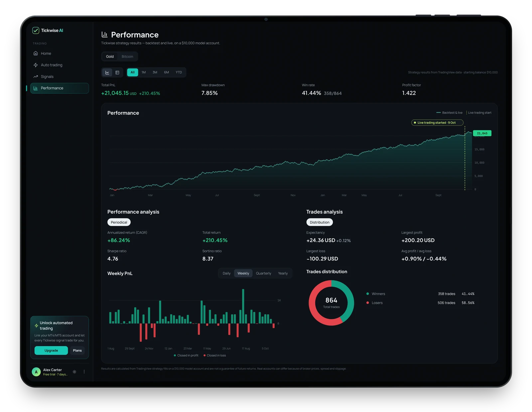
Task: Select Performance in the sidebar
Action: [x=60, y=88]
